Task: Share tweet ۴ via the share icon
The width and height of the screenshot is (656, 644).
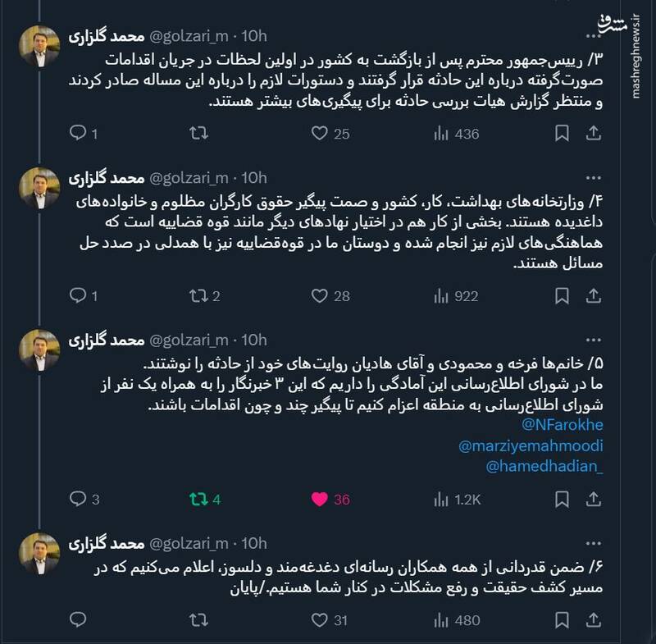Action: click(595, 291)
